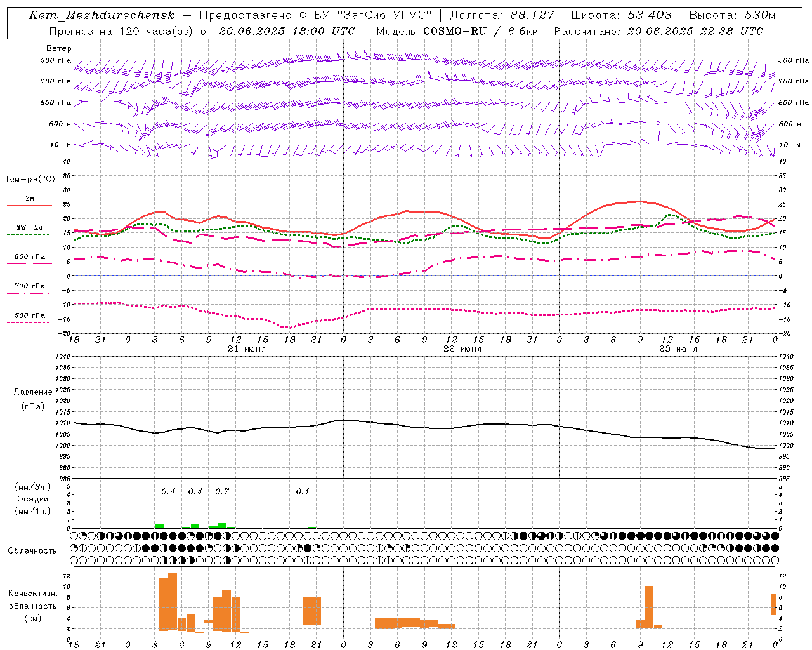Click the Тем-ра(°C) axis title

[30, 180]
